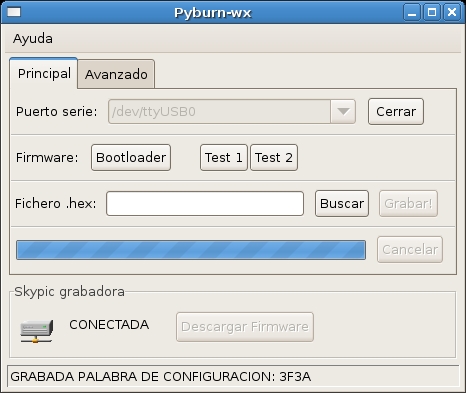Click Buscar to browse for hex file
The width and height of the screenshot is (466, 393).
pos(342,203)
